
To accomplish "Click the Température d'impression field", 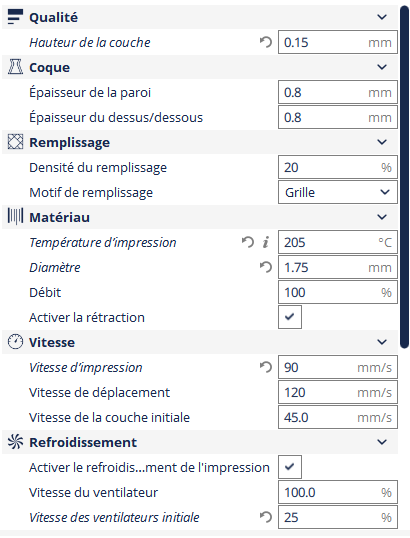I will click(338, 242).
